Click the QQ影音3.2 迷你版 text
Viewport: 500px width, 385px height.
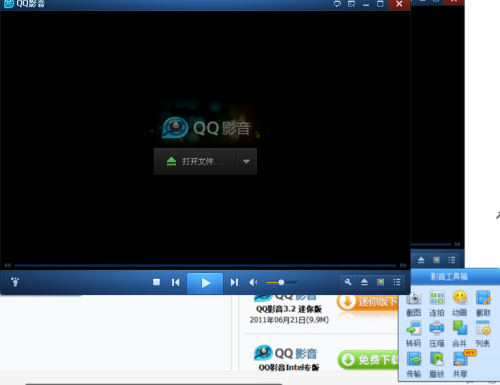pos(289,309)
